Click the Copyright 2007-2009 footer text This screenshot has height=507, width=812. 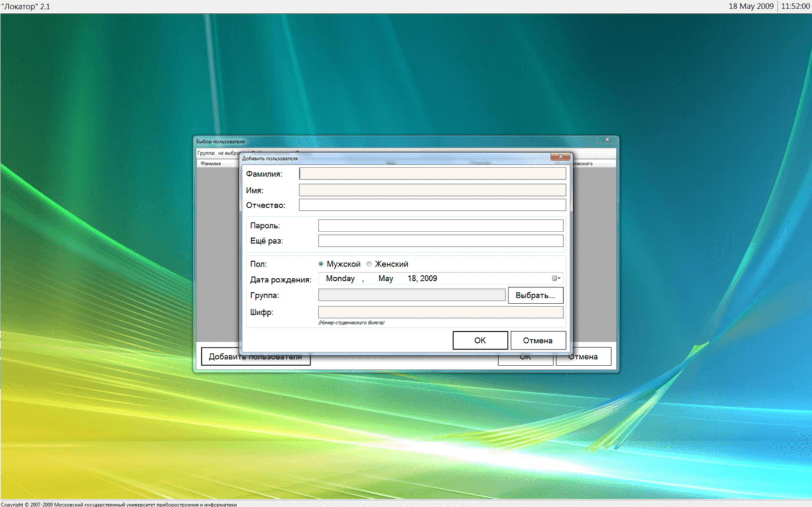pyautogui.click(x=119, y=504)
